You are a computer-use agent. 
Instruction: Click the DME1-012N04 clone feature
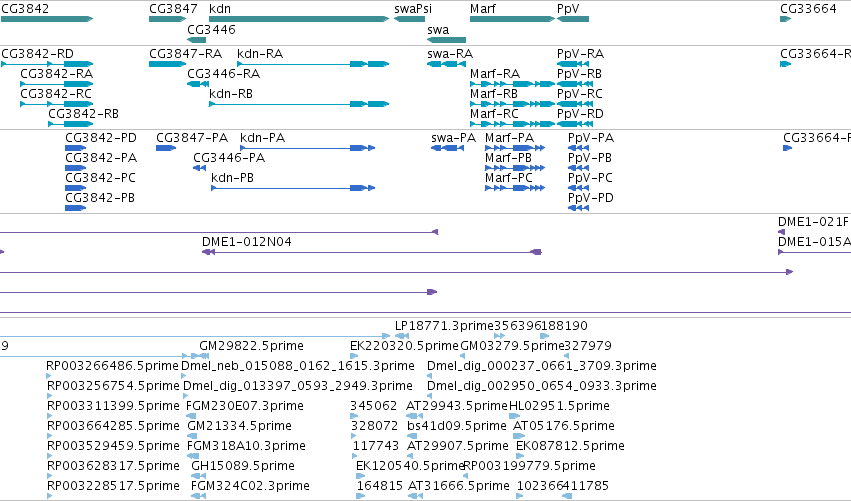(x=372, y=252)
